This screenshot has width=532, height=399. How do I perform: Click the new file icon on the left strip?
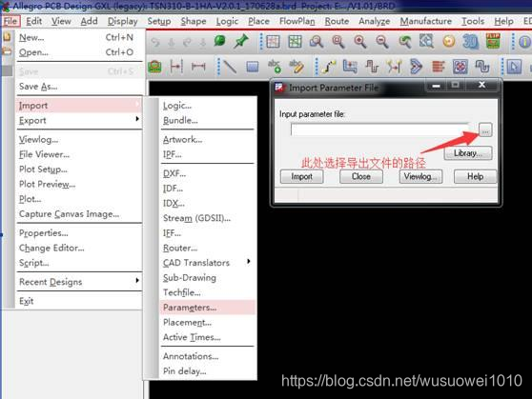7,36
